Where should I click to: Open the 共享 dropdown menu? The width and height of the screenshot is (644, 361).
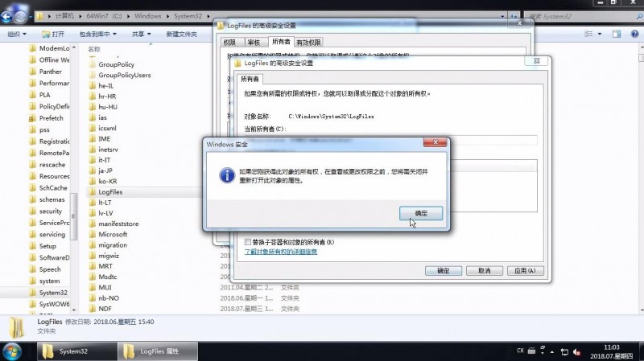[142, 34]
